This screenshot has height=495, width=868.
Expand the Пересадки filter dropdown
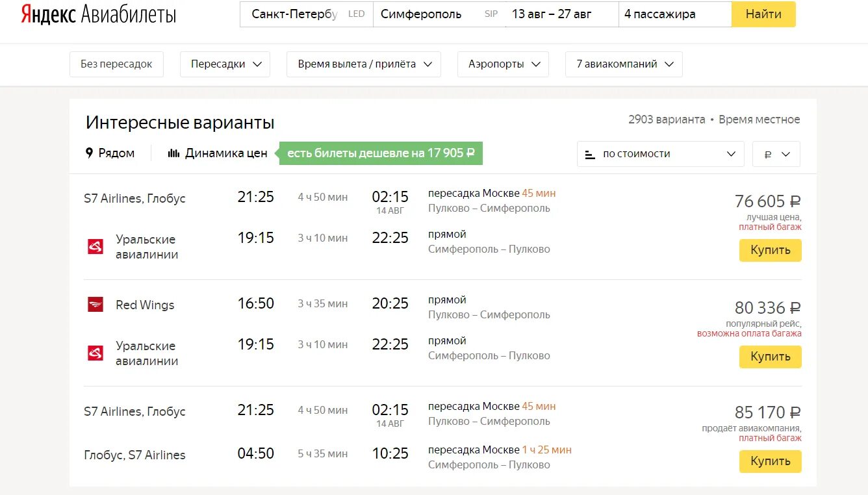pos(225,64)
